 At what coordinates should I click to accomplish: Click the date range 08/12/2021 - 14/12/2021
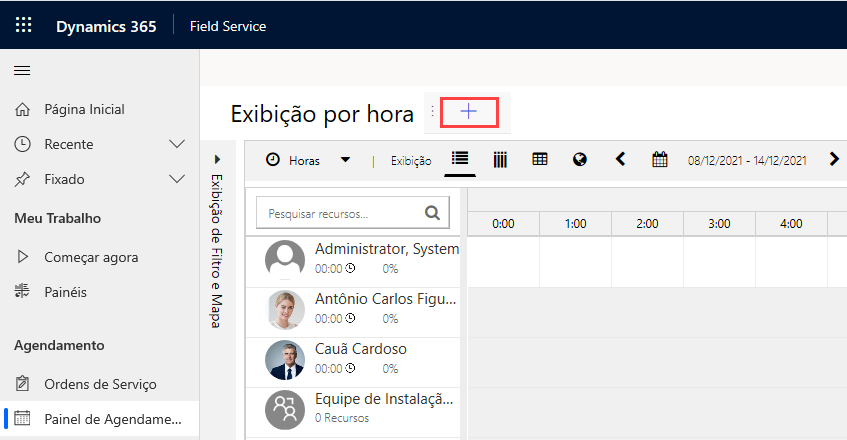(747, 161)
